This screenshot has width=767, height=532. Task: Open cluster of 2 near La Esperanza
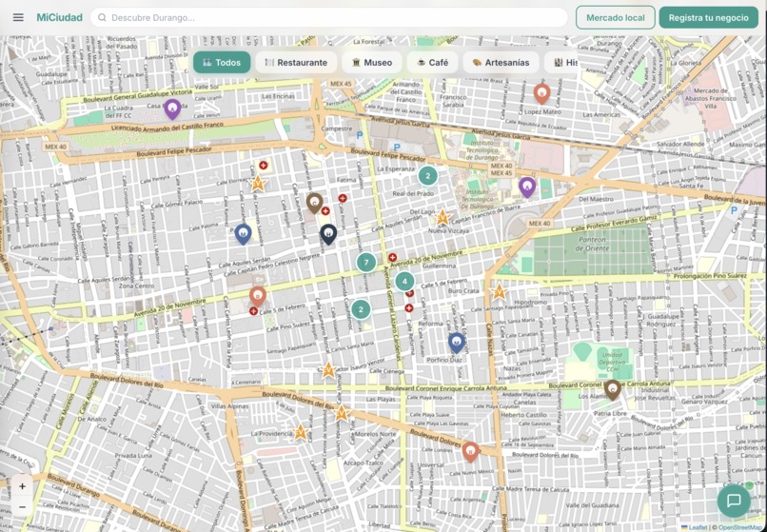click(427, 176)
